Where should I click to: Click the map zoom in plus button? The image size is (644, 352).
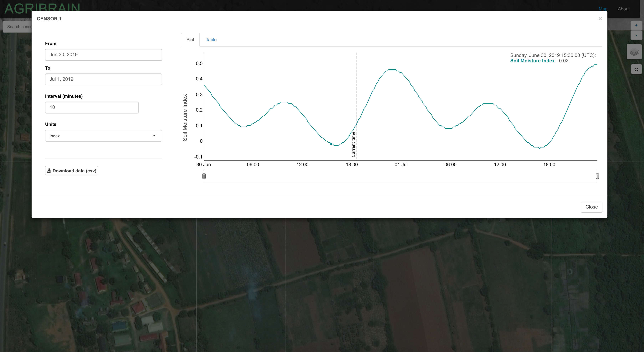(636, 25)
